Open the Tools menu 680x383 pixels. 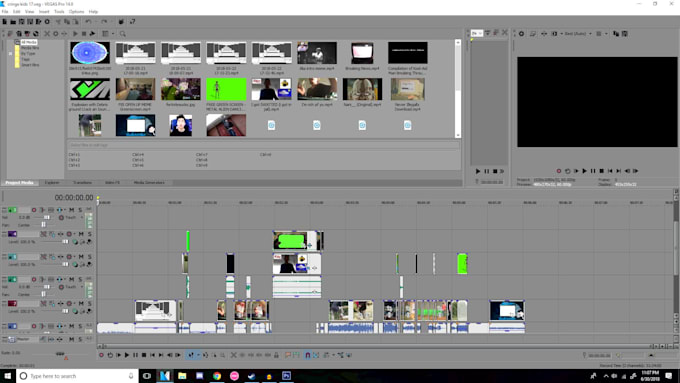[59, 12]
